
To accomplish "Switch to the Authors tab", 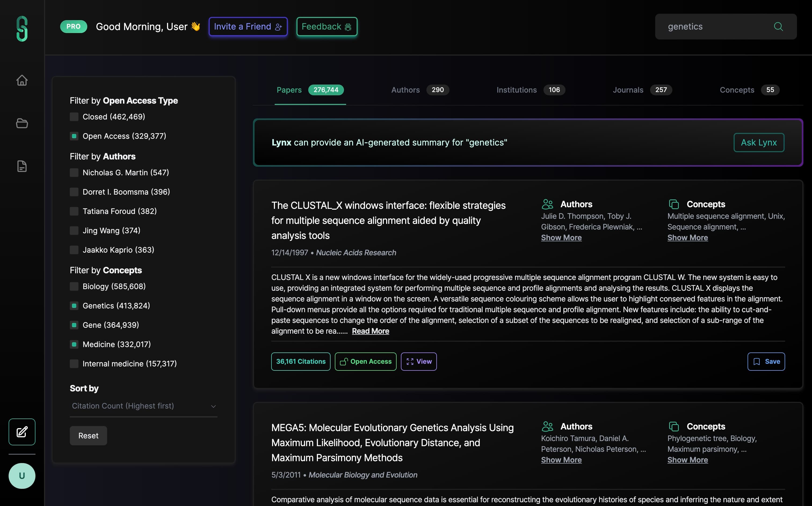I will coord(419,90).
